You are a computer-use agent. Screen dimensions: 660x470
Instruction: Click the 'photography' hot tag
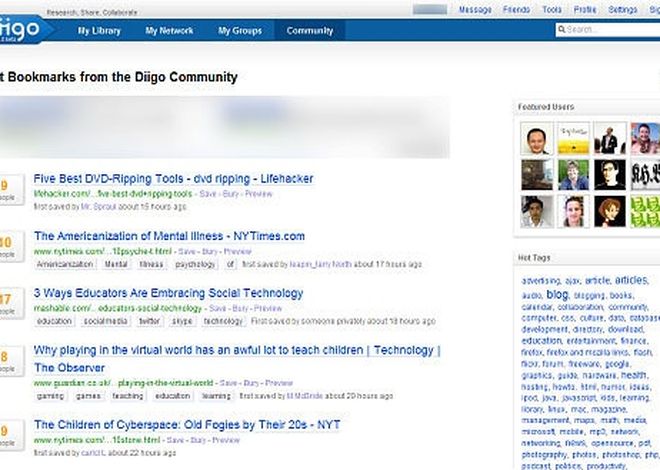tap(544, 455)
